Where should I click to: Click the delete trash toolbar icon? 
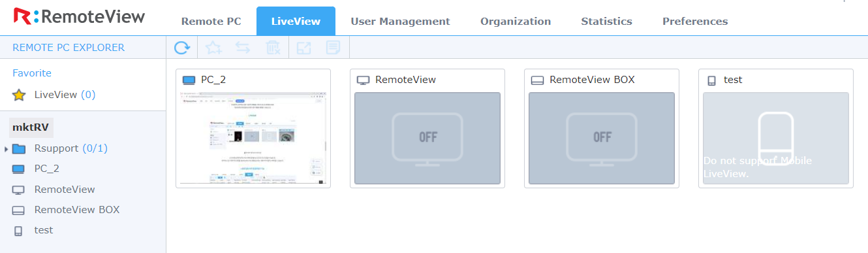273,47
